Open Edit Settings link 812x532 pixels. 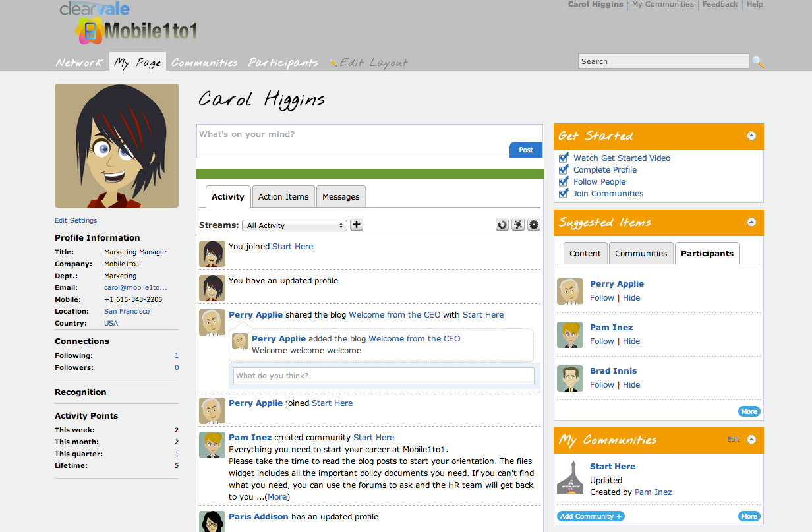click(76, 220)
